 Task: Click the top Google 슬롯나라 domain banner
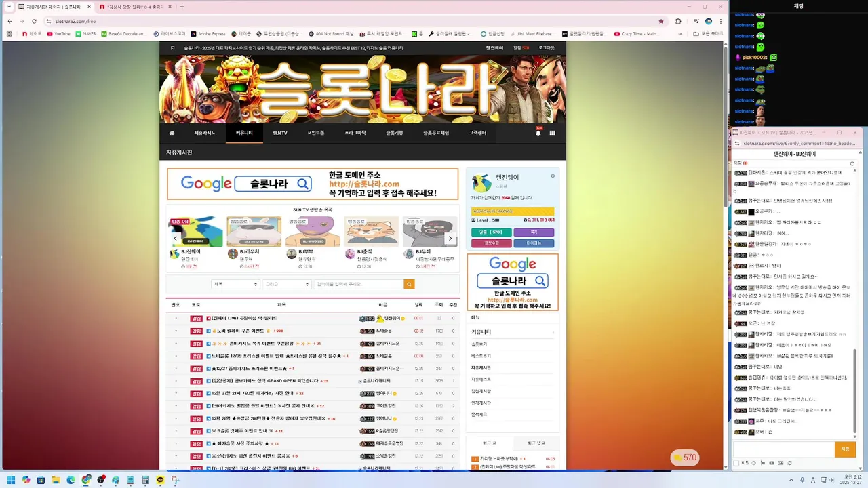pyautogui.click(x=313, y=184)
